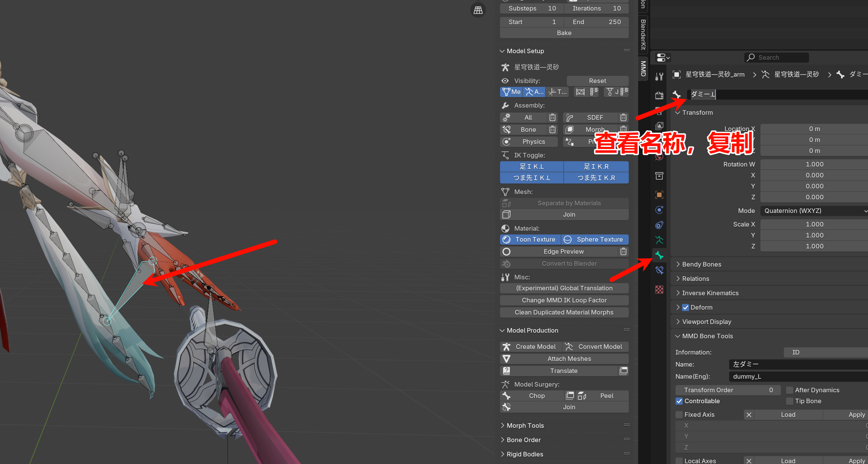This screenshot has width=868, height=464.
Task: Click the Convert Model button
Action: pos(595,347)
